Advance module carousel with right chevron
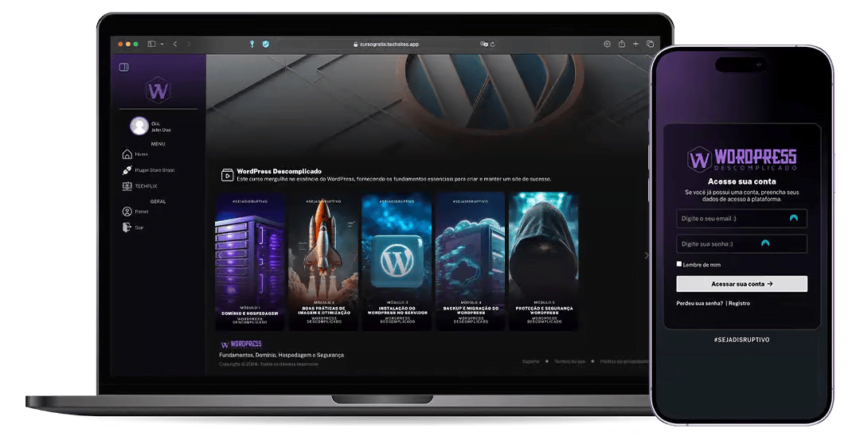 646,255
